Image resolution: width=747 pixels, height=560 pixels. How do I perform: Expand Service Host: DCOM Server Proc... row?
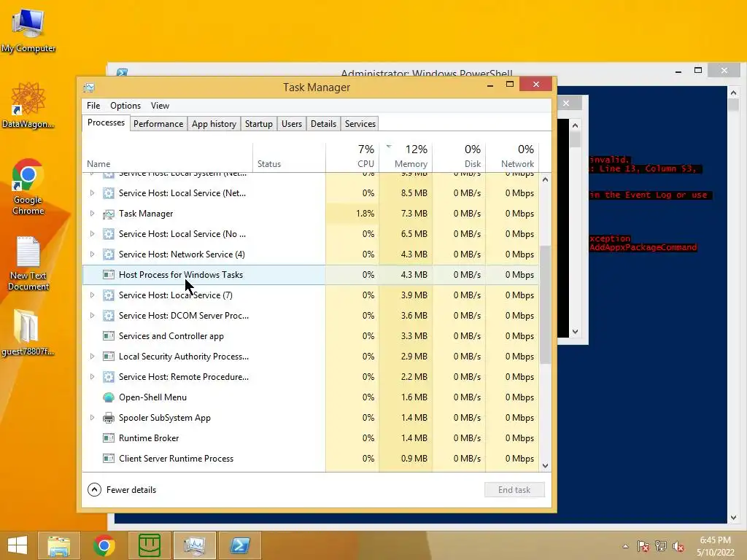point(92,315)
